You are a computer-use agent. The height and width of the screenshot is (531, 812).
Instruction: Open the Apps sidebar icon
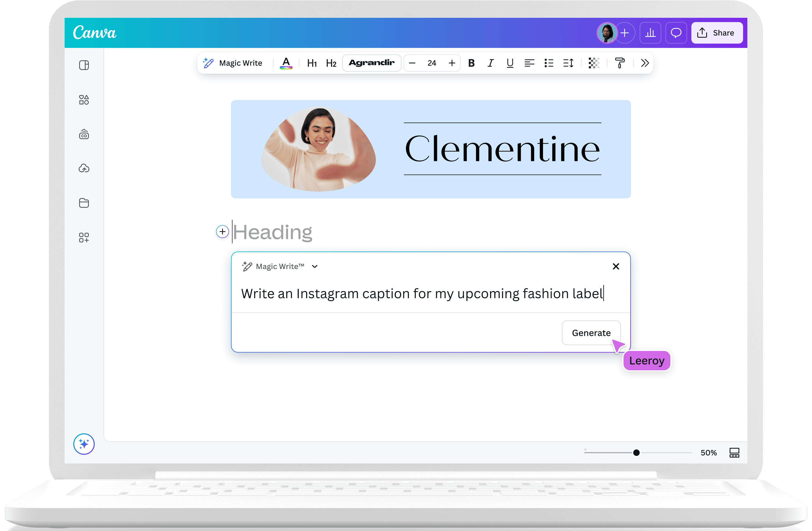click(x=84, y=238)
